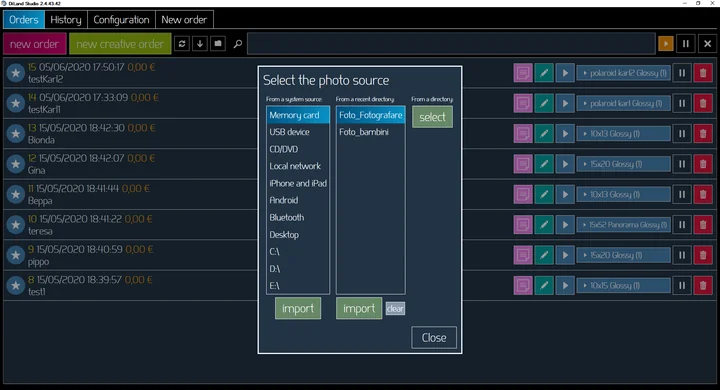This screenshot has width=720, height=390.
Task: Toggle the star for order testKarl1
Action: coord(16,103)
